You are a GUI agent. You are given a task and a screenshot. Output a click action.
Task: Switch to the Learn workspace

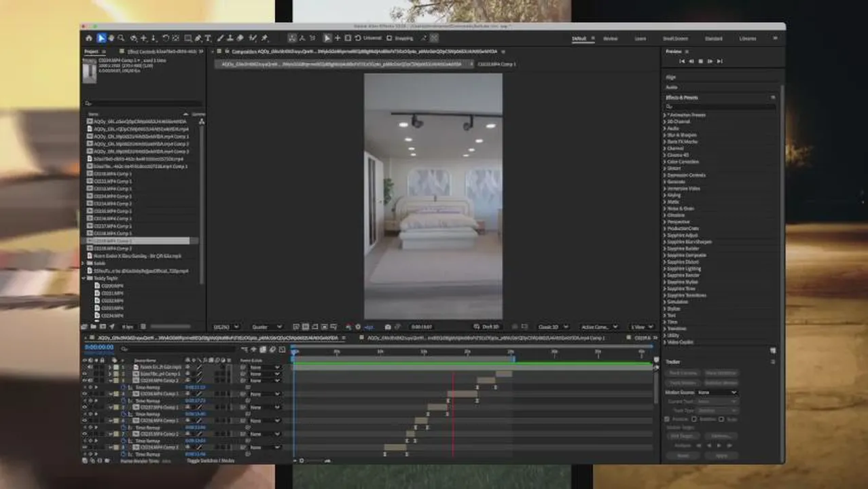pos(640,39)
